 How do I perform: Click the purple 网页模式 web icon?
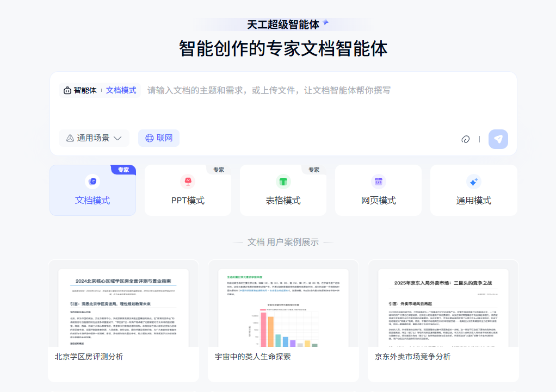(378, 180)
